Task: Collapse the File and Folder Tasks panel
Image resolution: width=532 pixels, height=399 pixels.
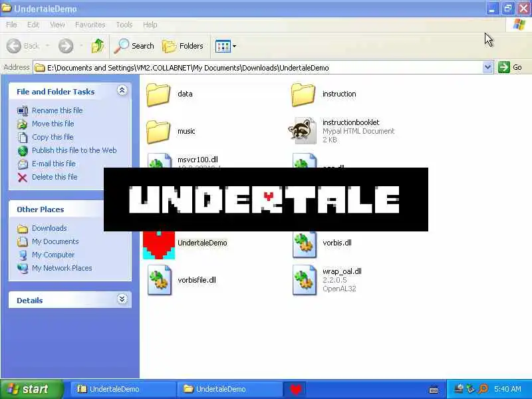Action: [x=122, y=90]
